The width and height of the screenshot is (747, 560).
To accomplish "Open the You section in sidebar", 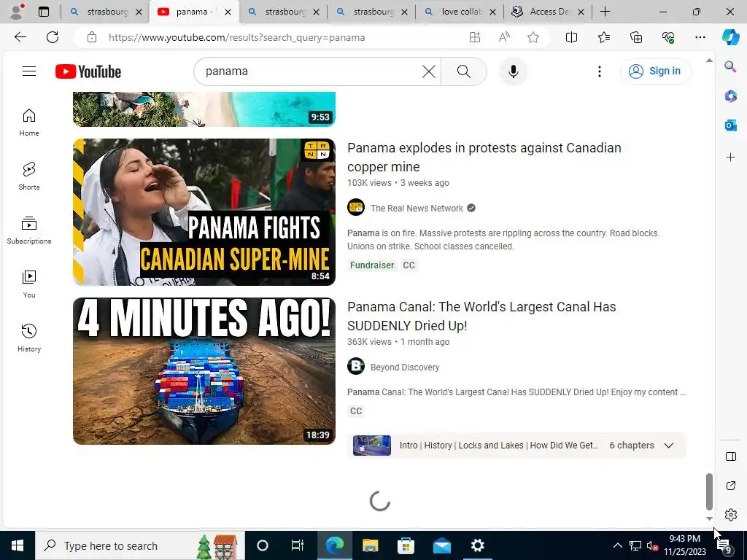I will pos(29,284).
